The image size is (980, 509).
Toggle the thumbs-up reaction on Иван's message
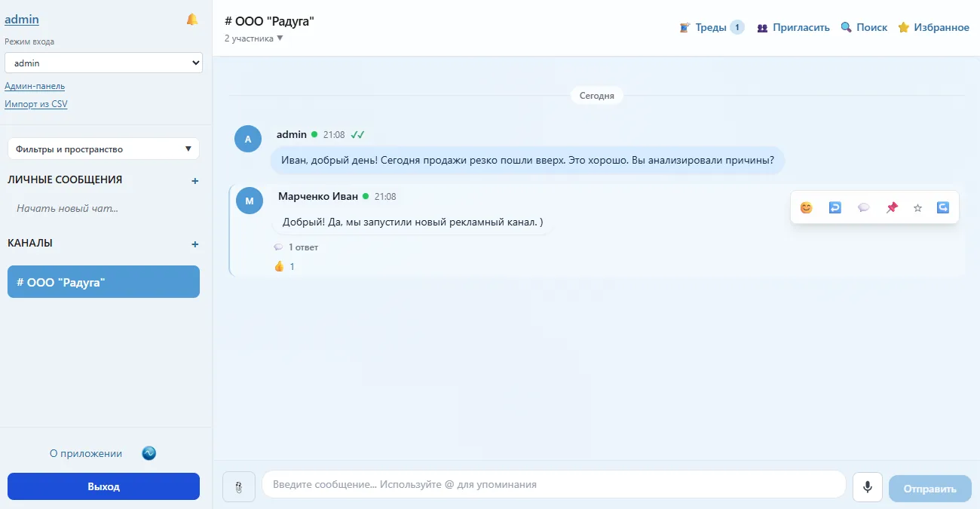tap(284, 266)
